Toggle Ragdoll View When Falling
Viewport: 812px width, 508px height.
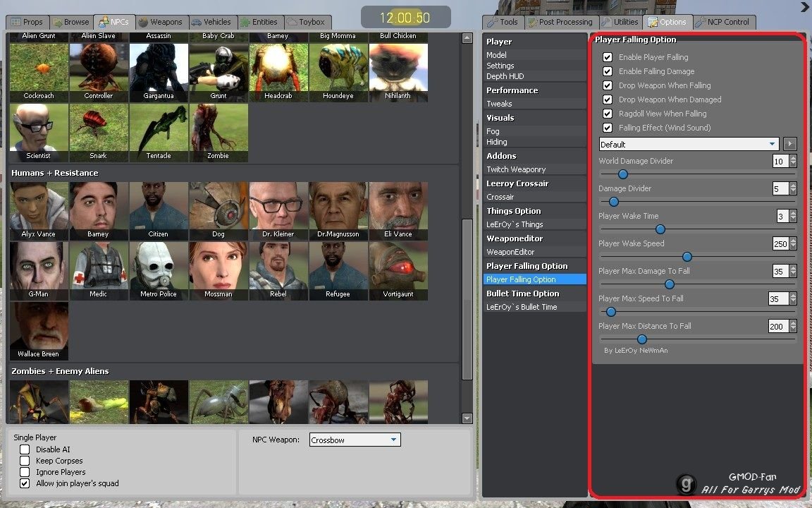coord(608,114)
